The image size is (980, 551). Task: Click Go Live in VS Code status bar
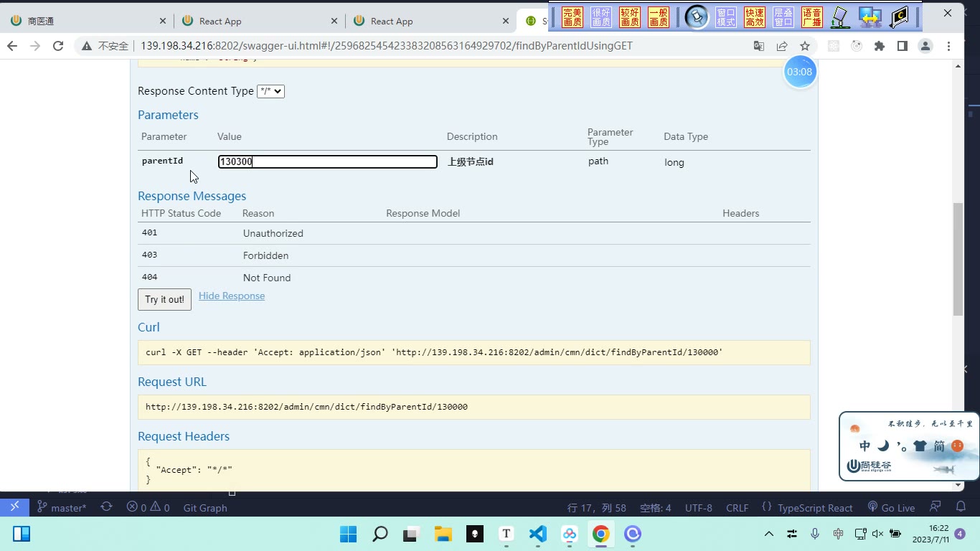click(891, 507)
